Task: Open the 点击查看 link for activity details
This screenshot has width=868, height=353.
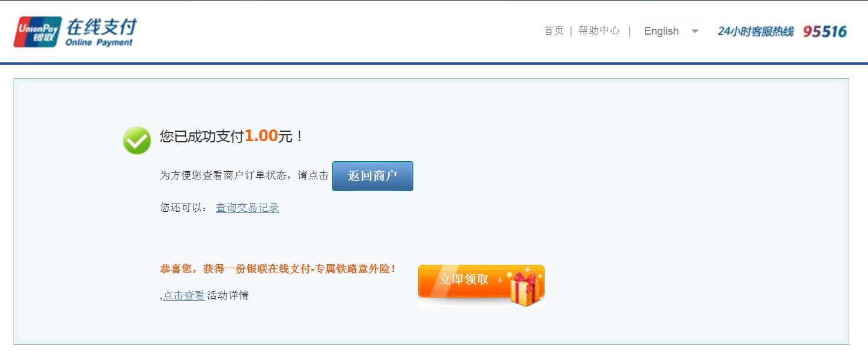Action: (184, 295)
